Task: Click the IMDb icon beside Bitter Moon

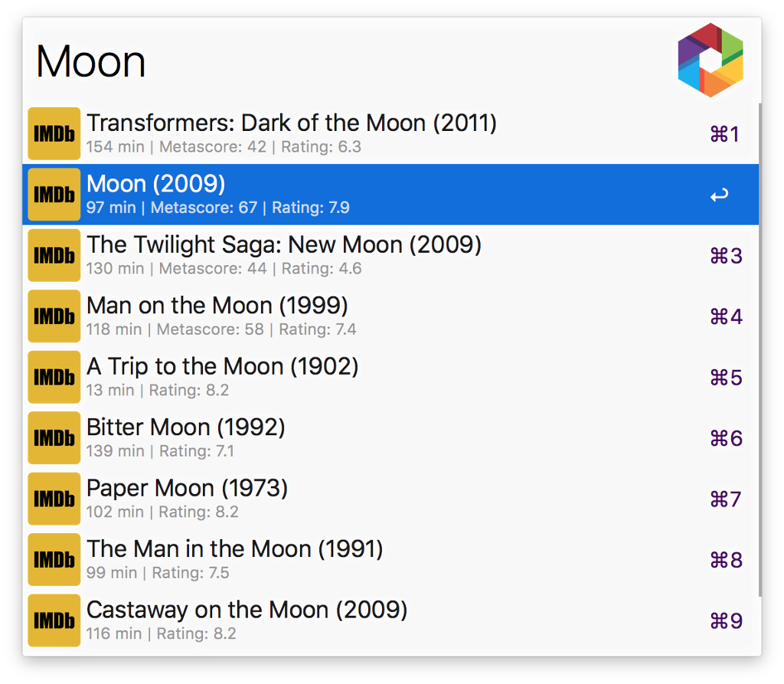Action: tap(54, 438)
